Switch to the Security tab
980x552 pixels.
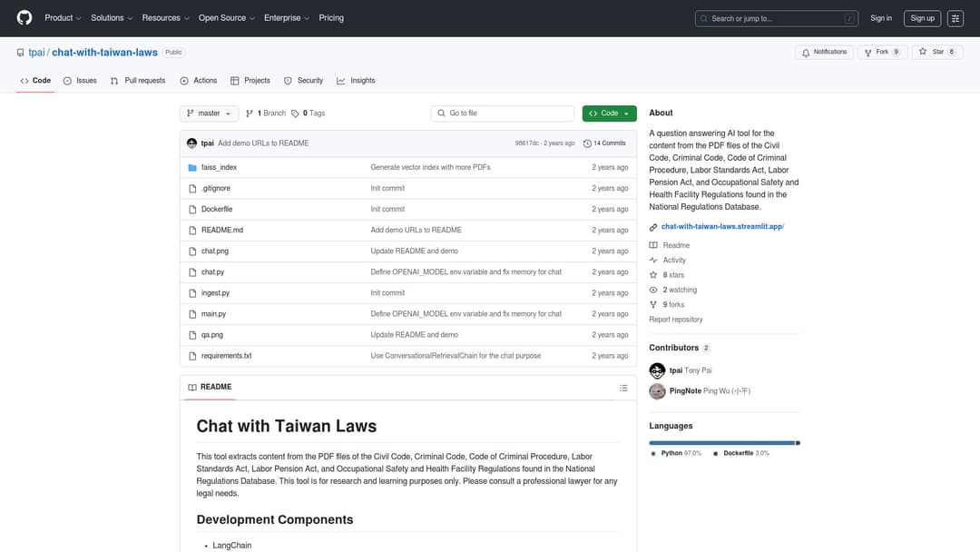303,81
